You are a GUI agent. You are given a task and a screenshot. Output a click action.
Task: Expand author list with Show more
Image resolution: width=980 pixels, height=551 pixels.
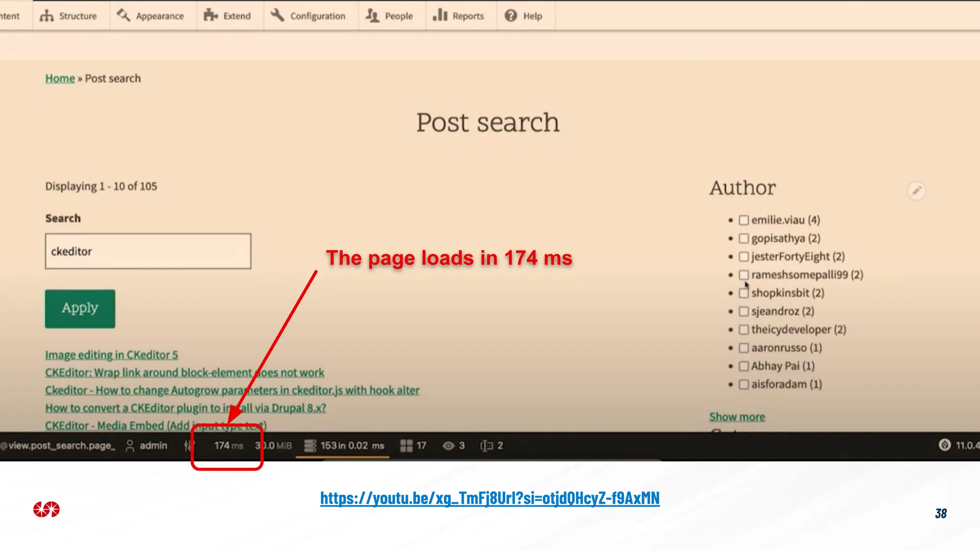[x=737, y=417]
